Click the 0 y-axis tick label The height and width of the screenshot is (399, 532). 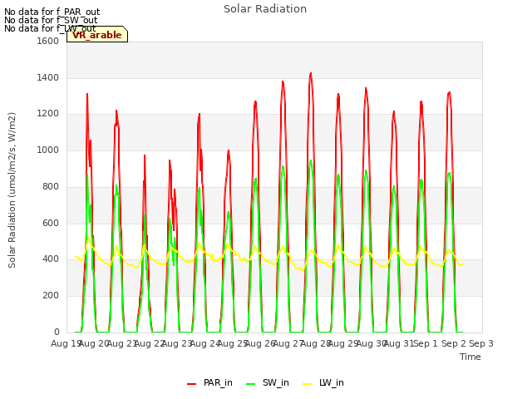pos(57,332)
